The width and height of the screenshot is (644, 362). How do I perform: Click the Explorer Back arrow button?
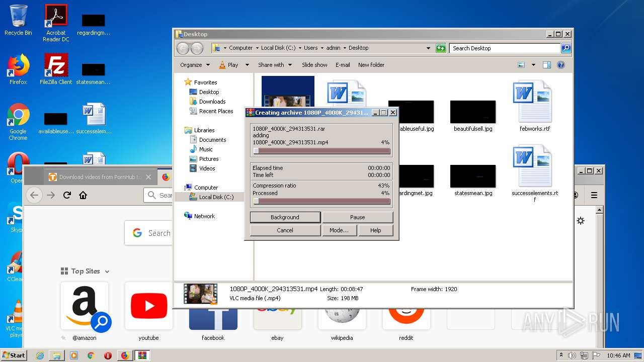tap(183, 48)
